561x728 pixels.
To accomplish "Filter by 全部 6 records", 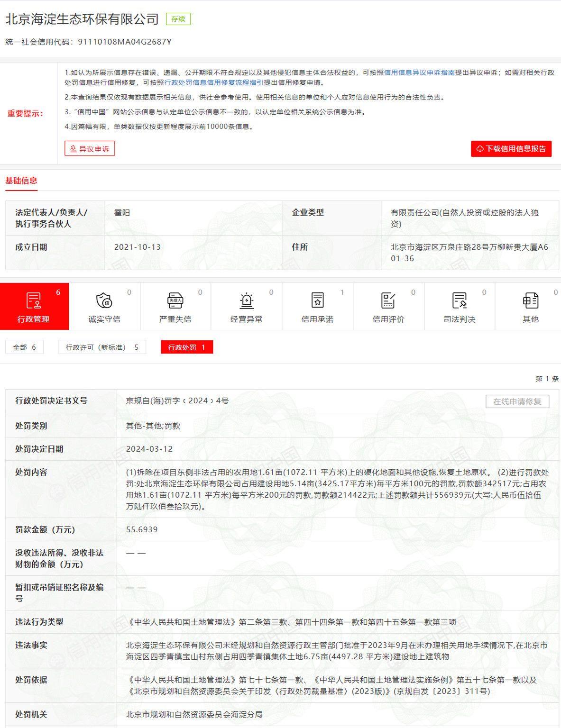I will point(24,347).
